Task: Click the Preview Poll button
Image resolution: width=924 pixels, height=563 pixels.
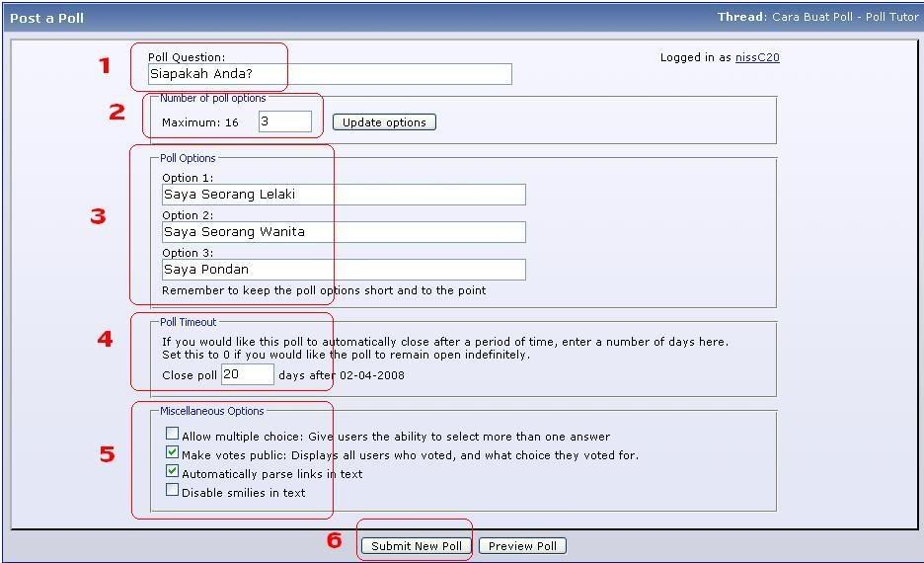Action: click(522, 546)
